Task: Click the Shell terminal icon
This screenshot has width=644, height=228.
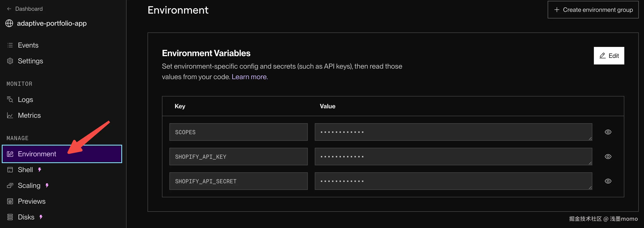Action: [x=10, y=170]
